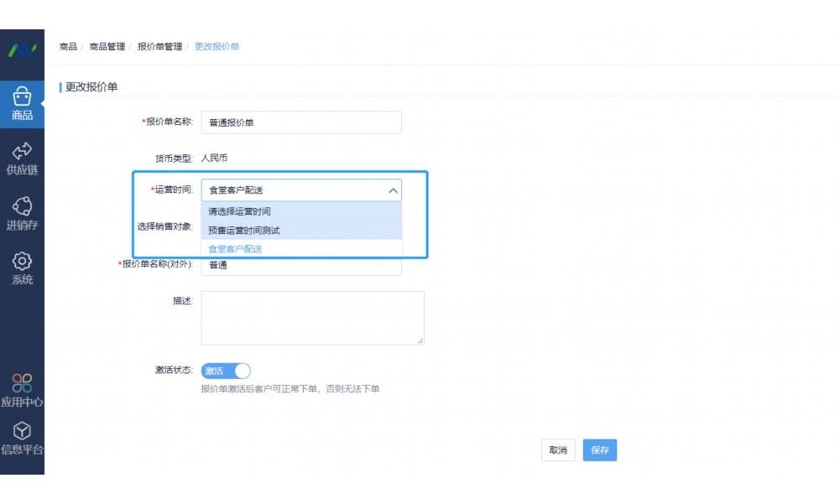This screenshot has height=504, width=840.
Task: Open the 进销存 module
Action: (x=21, y=212)
